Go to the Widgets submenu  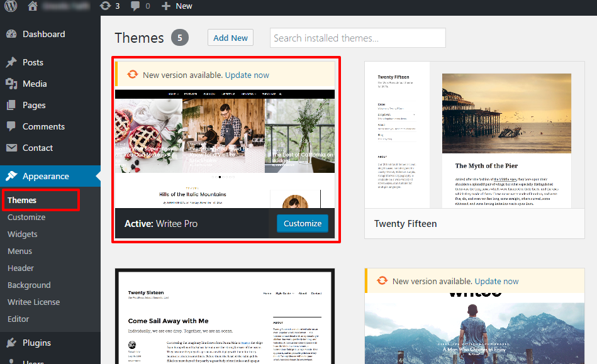(x=23, y=234)
